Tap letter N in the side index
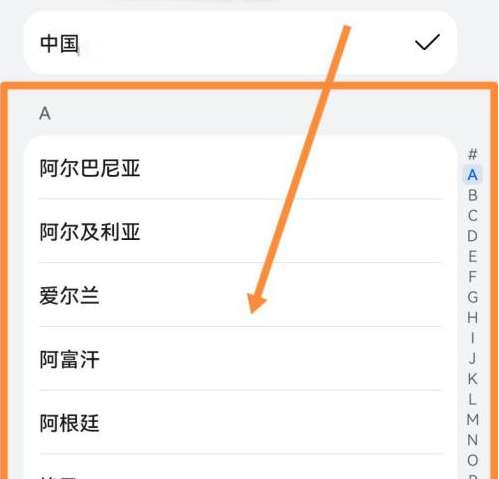The height and width of the screenshot is (479, 499). (472, 440)
